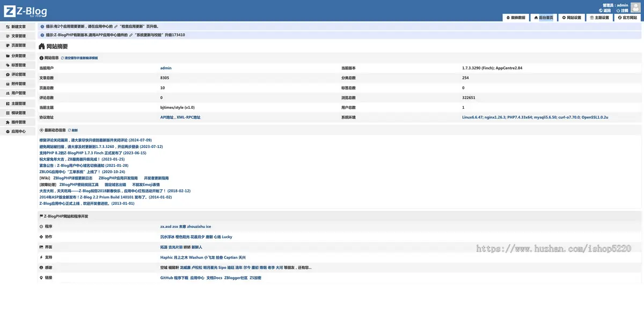The image size is (644, 311).
Task: Click the 系统环境 value starting with Linux6.6.47
Action: click(x=535, y=117)
